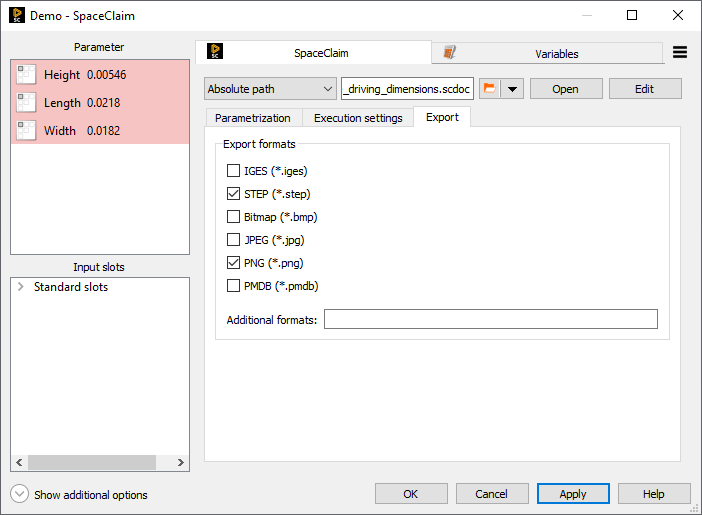The image size is (702, 515).
Task: Enable the JPEG (*.jpg) export checkbox
Action: [x=233, y=240]
